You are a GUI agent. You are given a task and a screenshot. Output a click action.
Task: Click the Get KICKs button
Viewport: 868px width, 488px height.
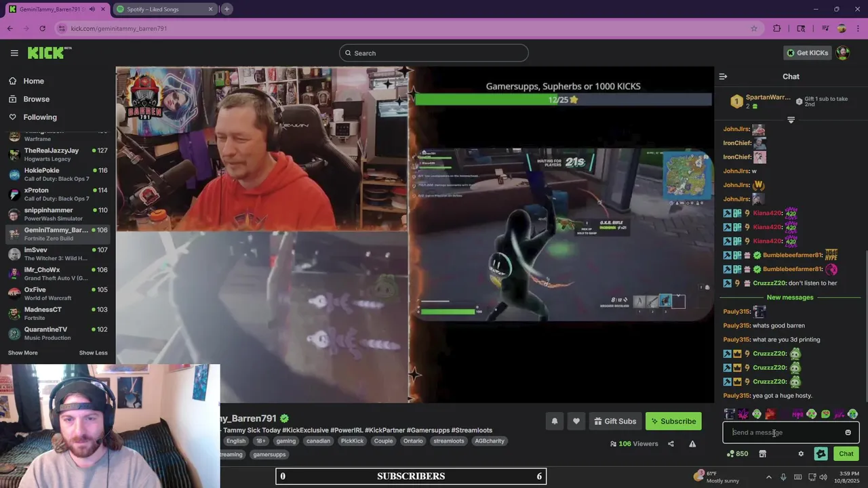tap(807, 53)
